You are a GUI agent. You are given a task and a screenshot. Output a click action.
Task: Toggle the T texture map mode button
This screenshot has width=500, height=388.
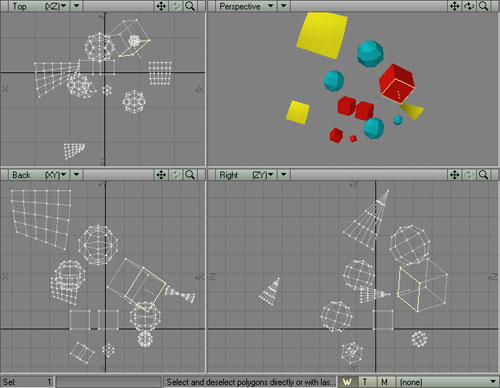click(x=366, y=382)
